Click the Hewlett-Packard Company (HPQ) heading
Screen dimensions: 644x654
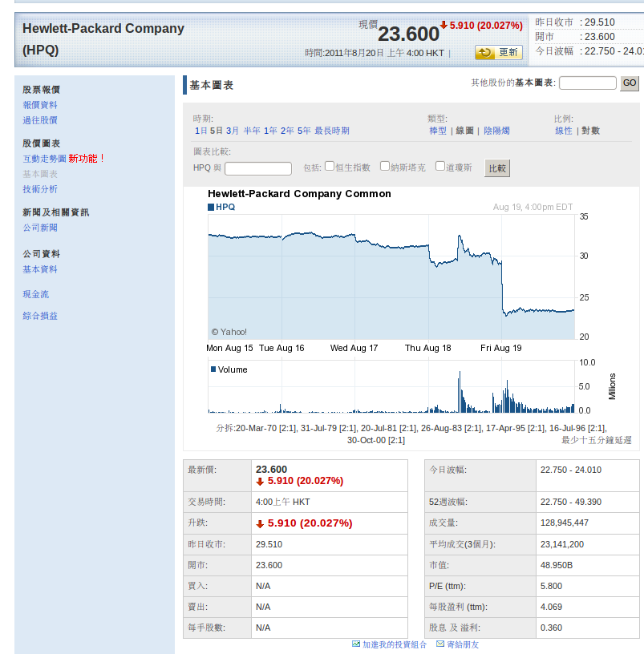pos(103,39)
